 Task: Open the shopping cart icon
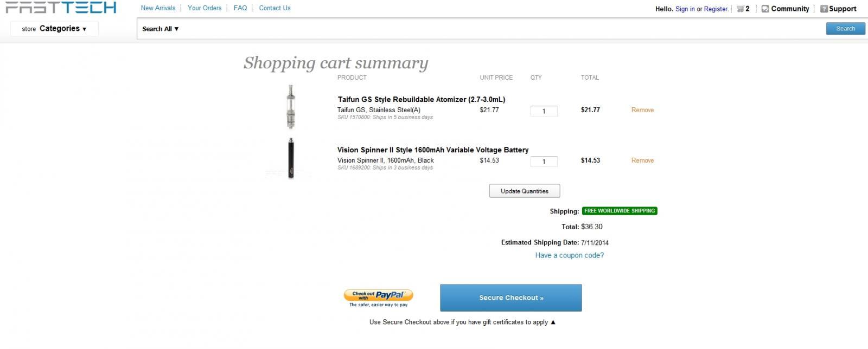[x=740, y=9]
